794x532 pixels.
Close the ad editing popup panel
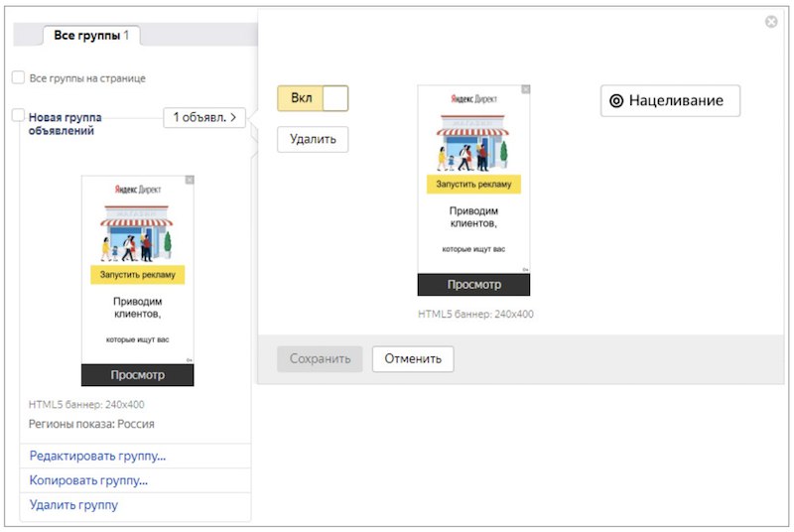click(771, 22)
